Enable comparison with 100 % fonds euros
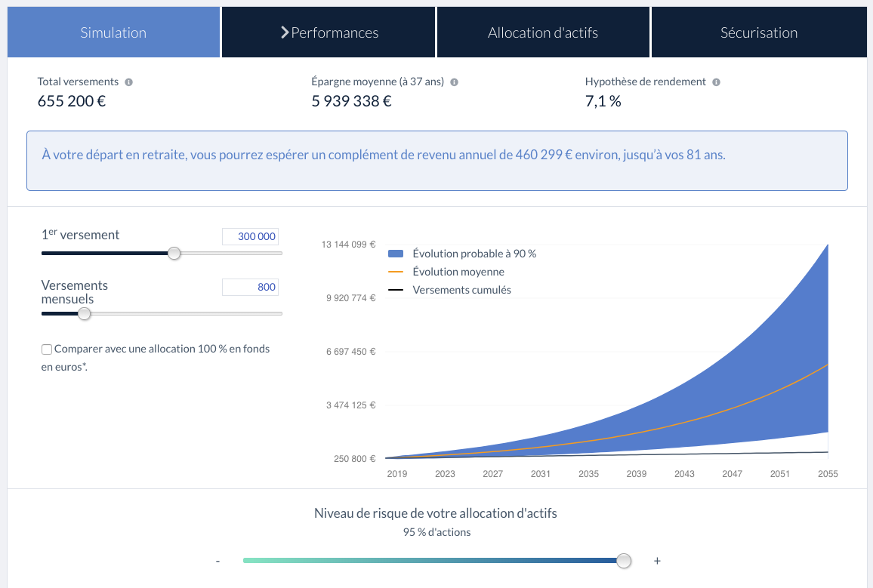The width and height of the screenshot is (873, 588). [x=48, y=349]
